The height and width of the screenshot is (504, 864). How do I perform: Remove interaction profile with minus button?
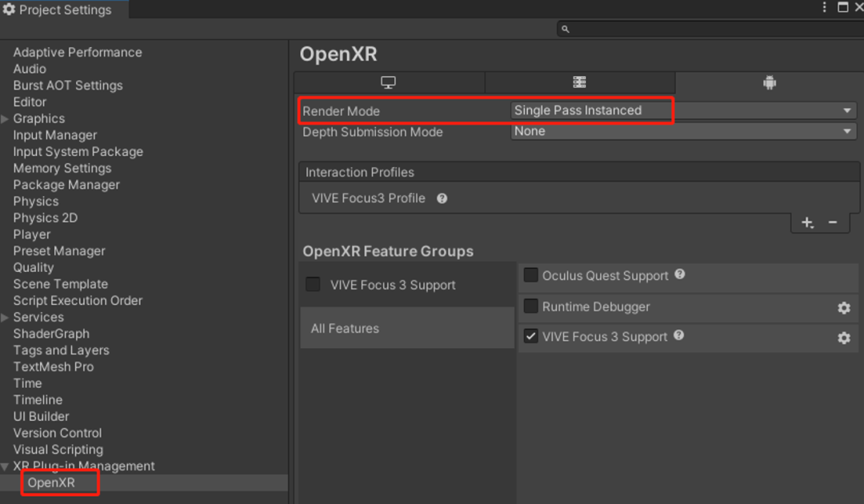pos(833,222)
